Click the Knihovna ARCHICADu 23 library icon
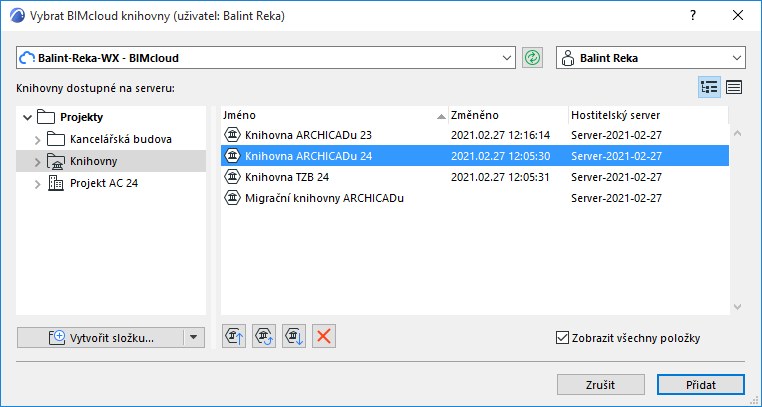This screenshot has width=762, height=407. tap(233, 135)
